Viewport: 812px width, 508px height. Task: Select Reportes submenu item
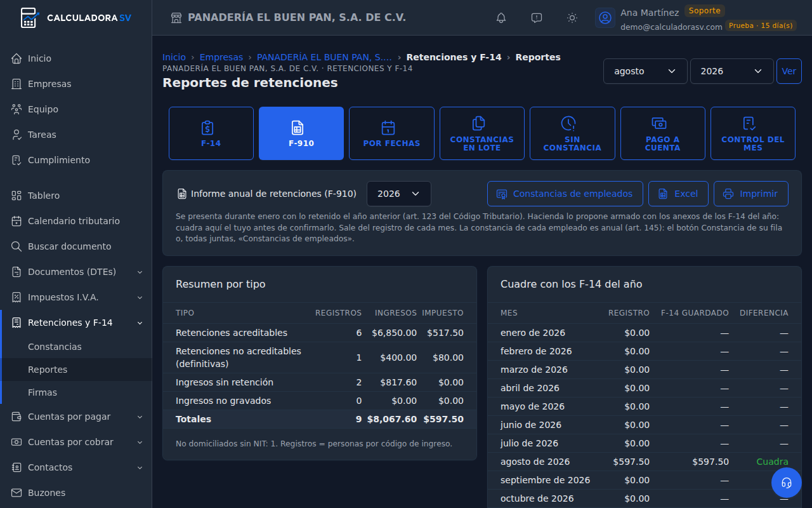coord(76,370)
